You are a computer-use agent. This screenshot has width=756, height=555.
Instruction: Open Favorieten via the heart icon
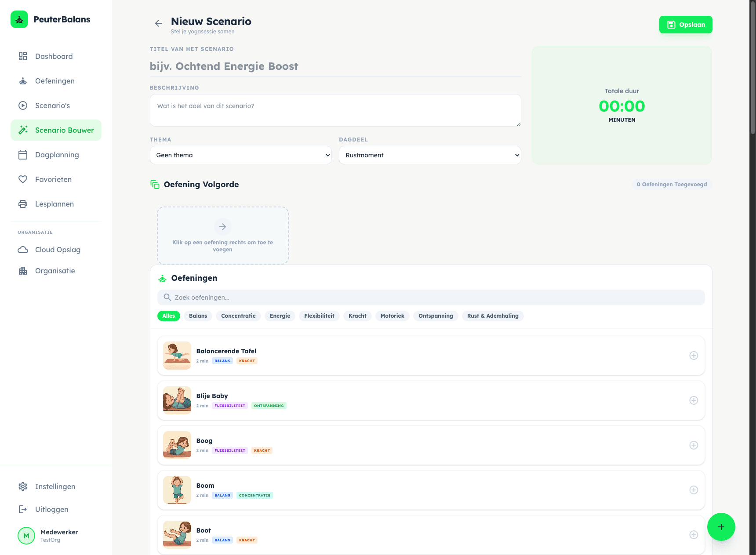click(x=23, y=179)
